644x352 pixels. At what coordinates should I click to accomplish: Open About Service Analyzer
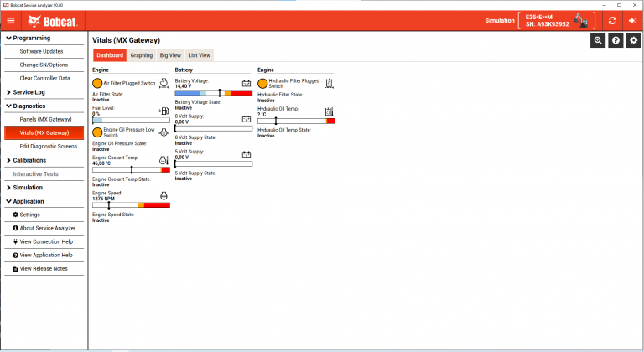point(44,228)
